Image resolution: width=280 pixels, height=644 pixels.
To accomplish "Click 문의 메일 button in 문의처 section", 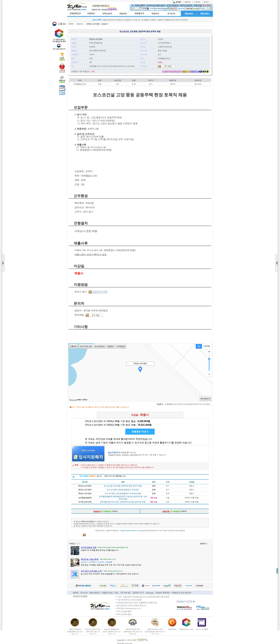I will [x=94, y=315].
